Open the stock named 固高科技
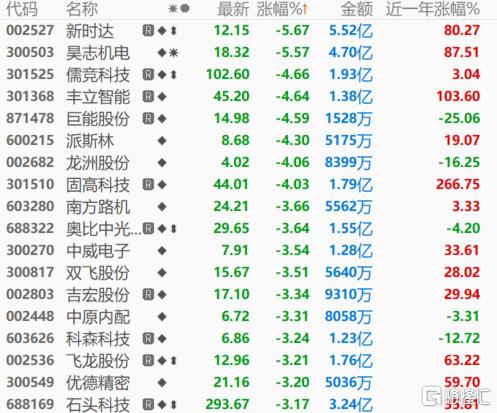Screen dimensions: 497x413 98,185
